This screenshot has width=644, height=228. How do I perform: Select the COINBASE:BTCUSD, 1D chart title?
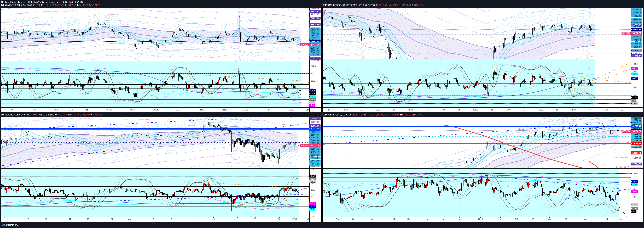334,115
